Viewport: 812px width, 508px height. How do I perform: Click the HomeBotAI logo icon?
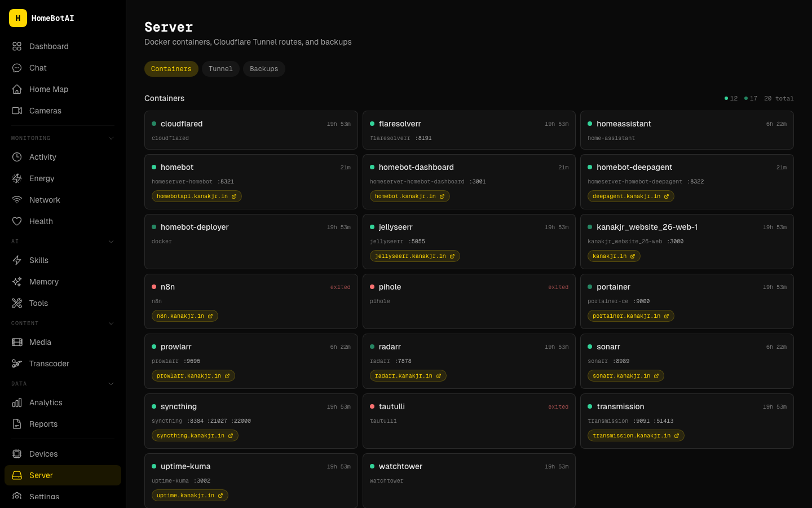click(18, 18)
